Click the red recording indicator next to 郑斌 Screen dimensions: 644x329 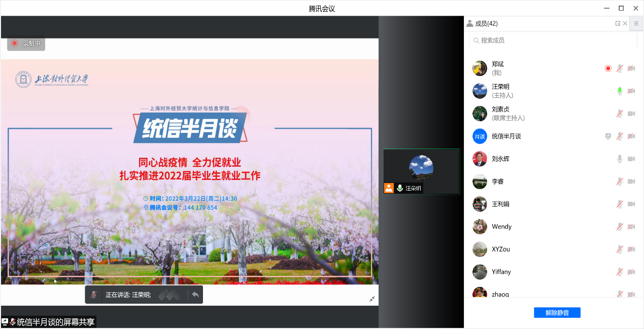tap(608, 68)
